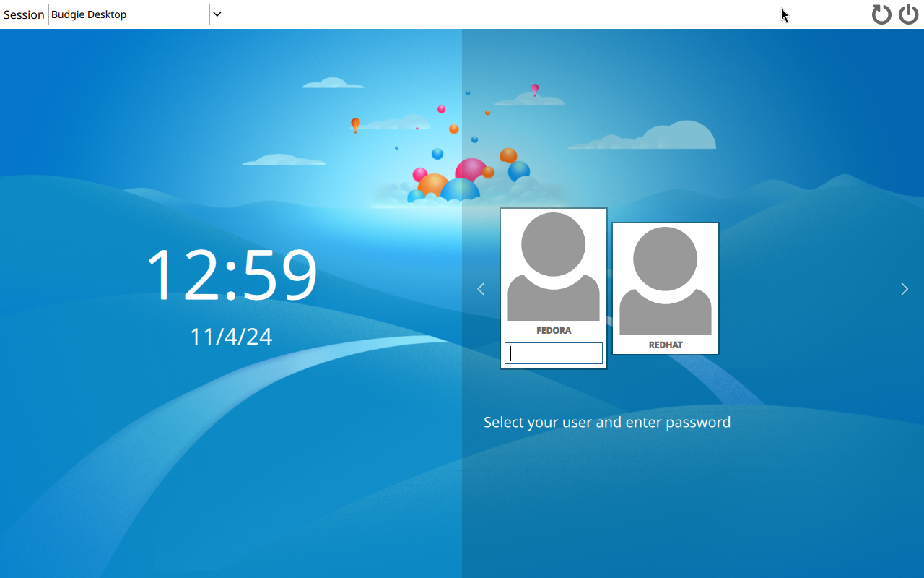Focus the password field under FEDORA
The width and height of the screenshot is (924, 578).
[554, 353]
